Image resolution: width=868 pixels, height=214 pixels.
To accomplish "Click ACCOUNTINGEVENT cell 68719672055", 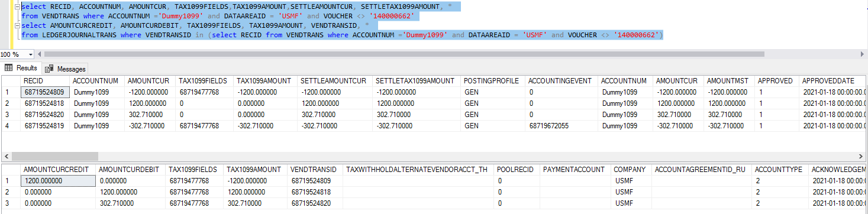I will coord(562,126).
